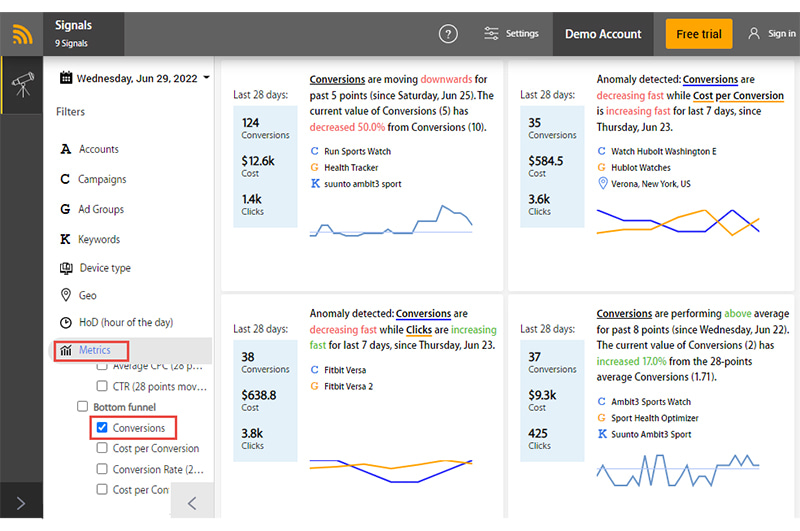Click the Conversions link in the downwards signal
Viewport: 800px width, 531px height.
pos(337,80)
